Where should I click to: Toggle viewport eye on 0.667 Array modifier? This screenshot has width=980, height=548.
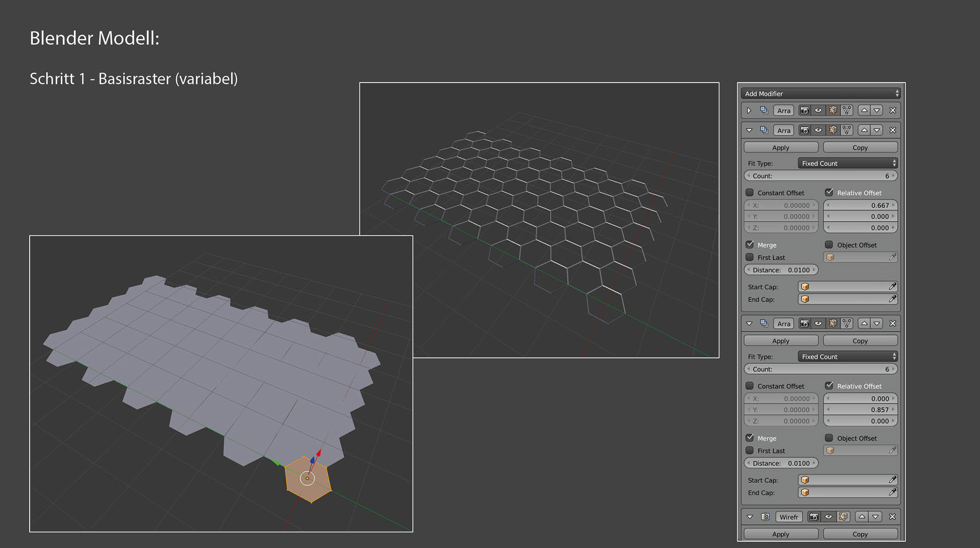pos(818,130)
